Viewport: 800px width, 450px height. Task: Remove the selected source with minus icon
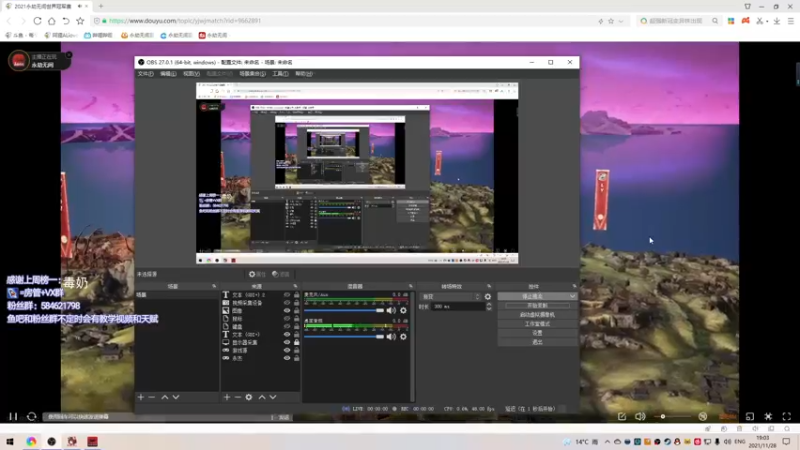click(x=237, y=397)
